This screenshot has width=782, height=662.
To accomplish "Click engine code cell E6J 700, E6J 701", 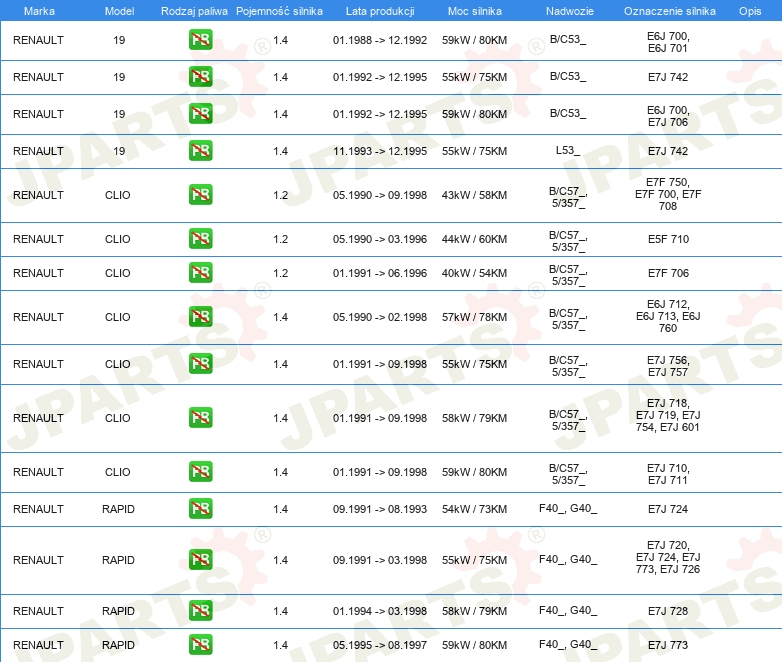I will coord(668,42).
